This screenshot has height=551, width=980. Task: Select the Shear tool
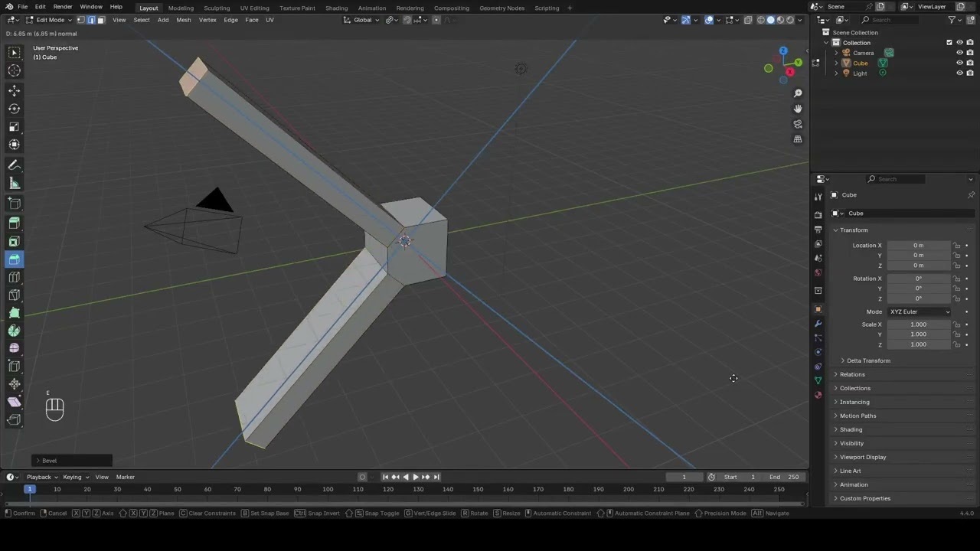click(x=14, y=402)
